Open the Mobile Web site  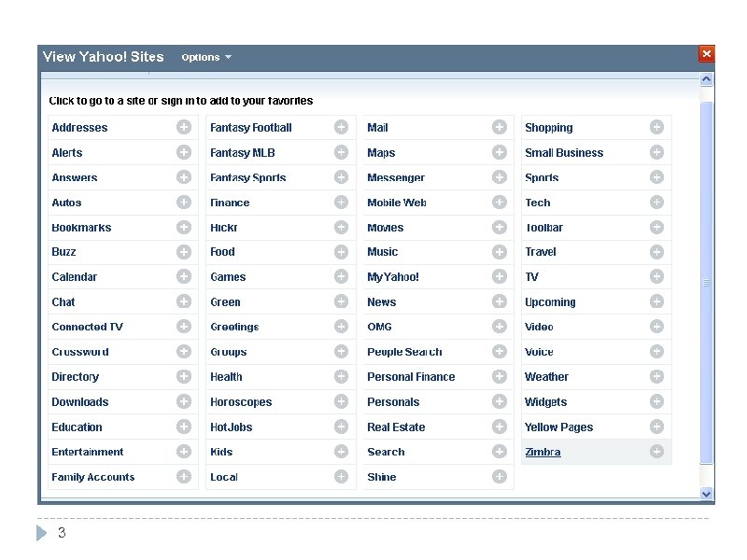point(396,203)
